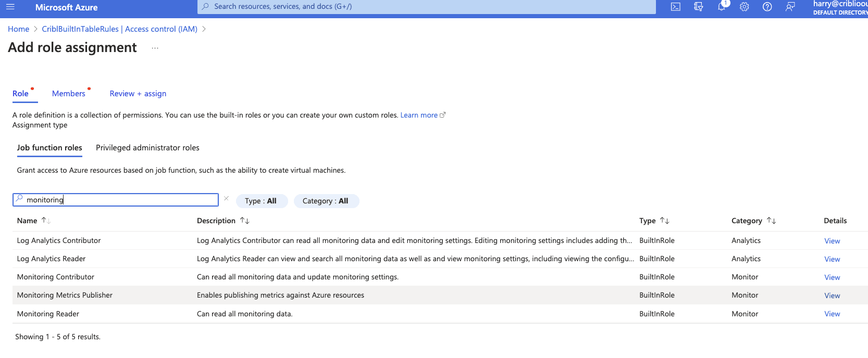Open the more options ellipsis beside page title
Screen dimensions: 868x358
pyautogui.click(x=155, y=48)
